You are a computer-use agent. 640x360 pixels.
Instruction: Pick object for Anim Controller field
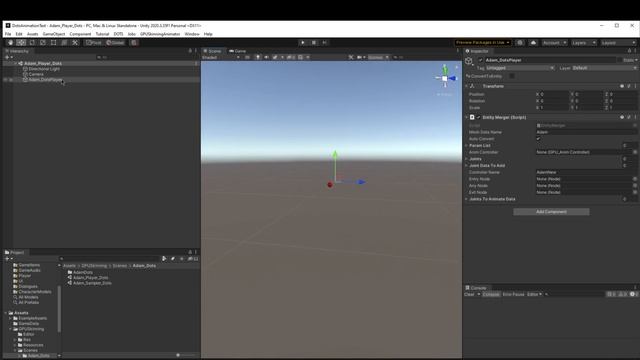[635, 152]
